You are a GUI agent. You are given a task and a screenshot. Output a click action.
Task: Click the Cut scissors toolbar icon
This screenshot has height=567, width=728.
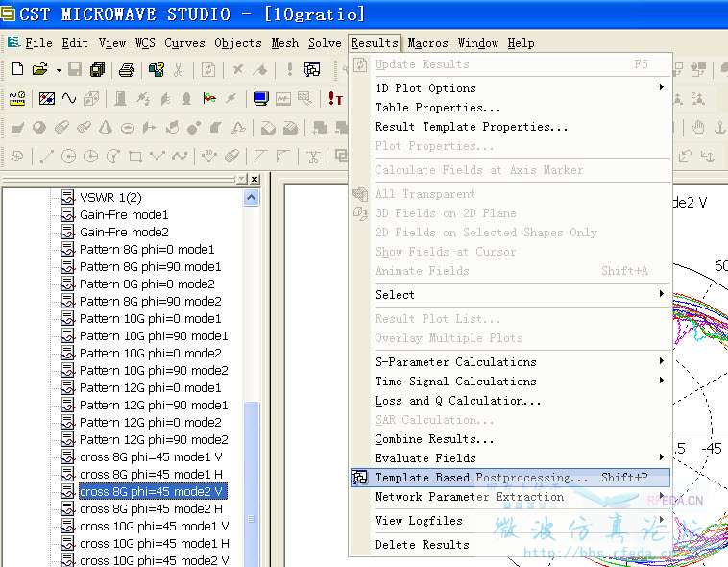pyautogui.click(x=179, y=70)
